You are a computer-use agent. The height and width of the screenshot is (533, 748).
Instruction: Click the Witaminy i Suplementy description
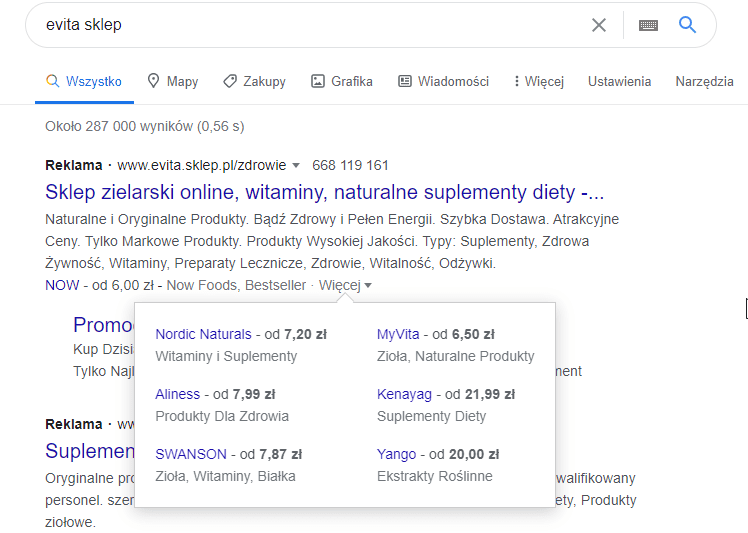(x=226, y=356)
